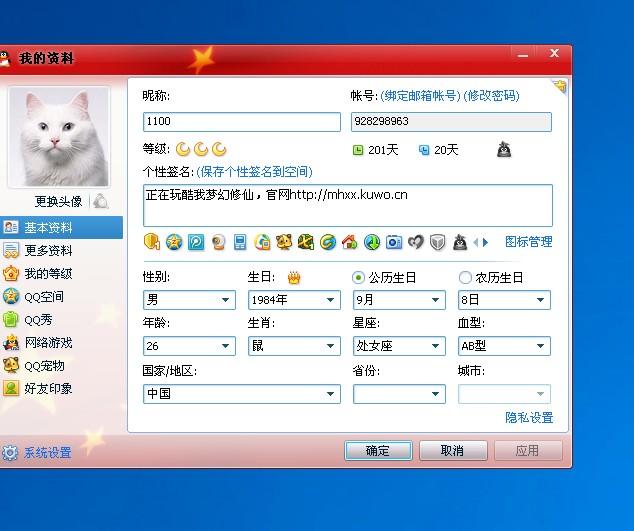Open the birth year dropdown showing 1984年
Viewport: 634px width, 531px height.
[294, 300]
